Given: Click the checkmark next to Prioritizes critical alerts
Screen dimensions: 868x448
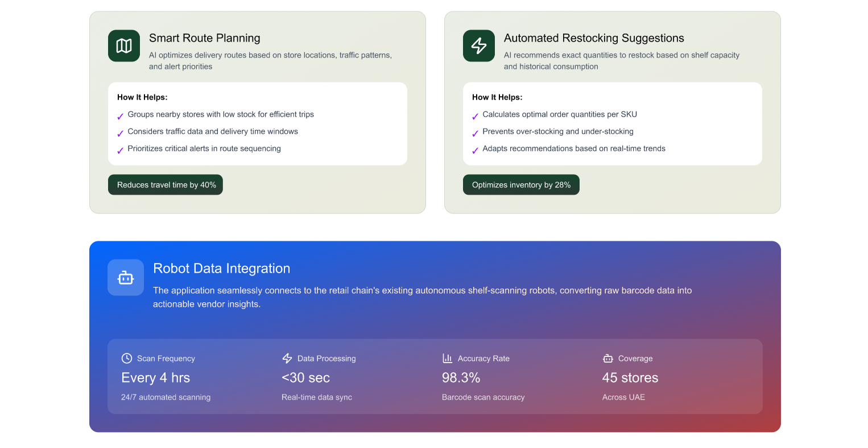Looking at the screenshot, I should [120, 151].
